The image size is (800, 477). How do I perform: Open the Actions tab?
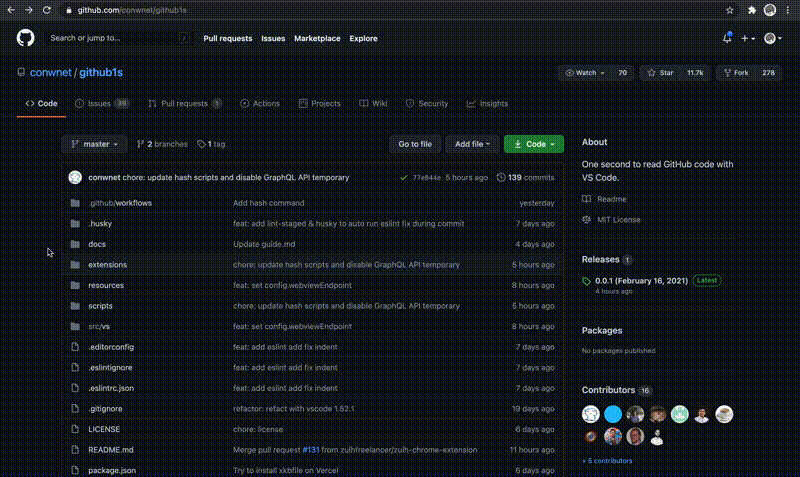coord(260,104)
